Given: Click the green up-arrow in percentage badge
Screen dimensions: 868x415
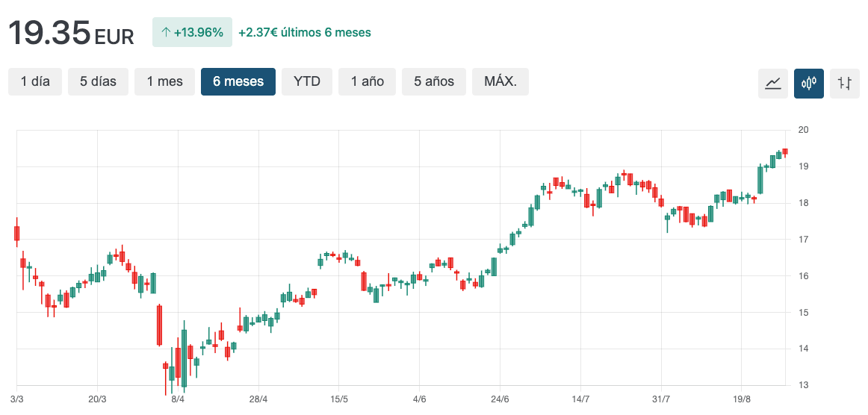Looking at the screenshot, I should coord(166,32).
